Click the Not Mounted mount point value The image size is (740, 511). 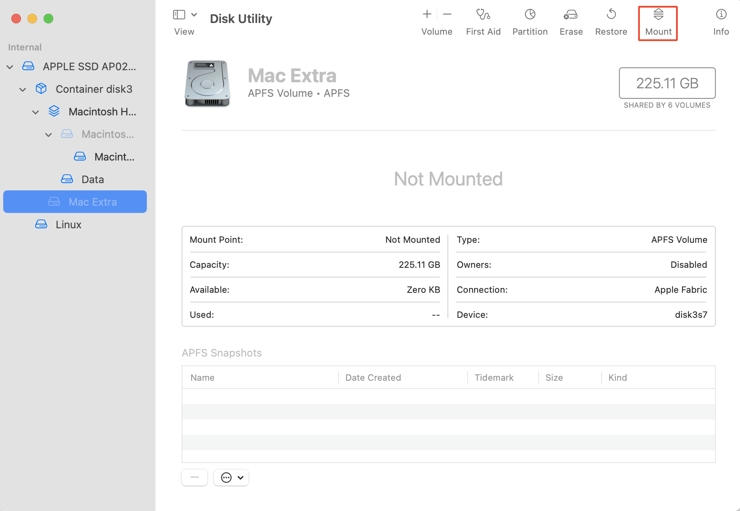[412, 240]
